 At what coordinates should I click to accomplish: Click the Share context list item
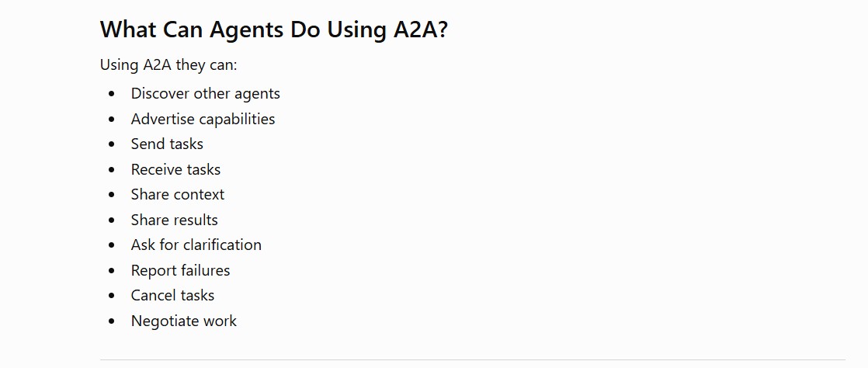coord(178,194)
